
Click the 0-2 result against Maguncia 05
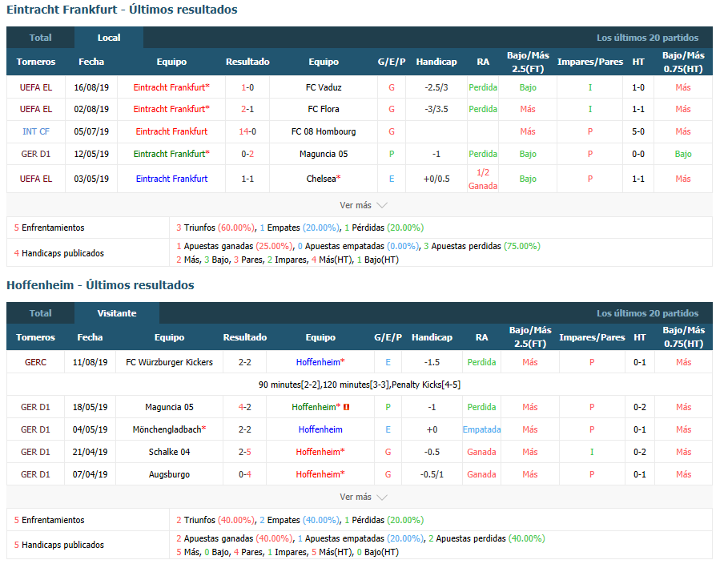tap(247, 154)
